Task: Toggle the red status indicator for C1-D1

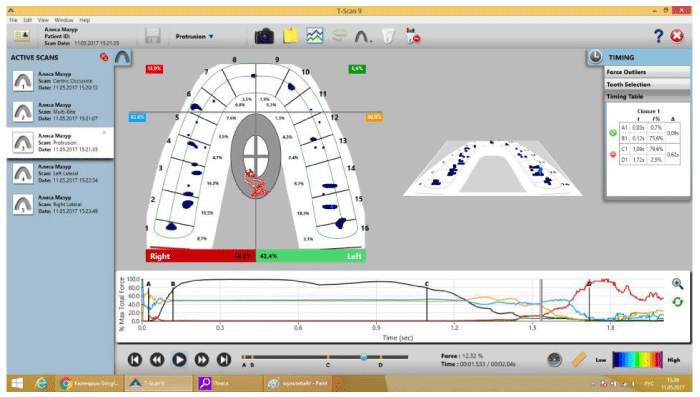Action: coord(613,154)
